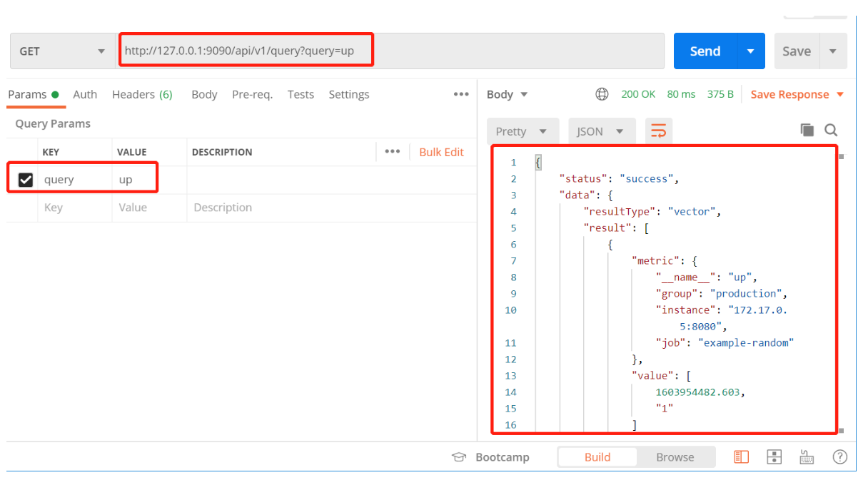This screenshot has width=868, height=480.
Task: Open the request Body tab
Action: pyautogui.click(x=204, y=94)
